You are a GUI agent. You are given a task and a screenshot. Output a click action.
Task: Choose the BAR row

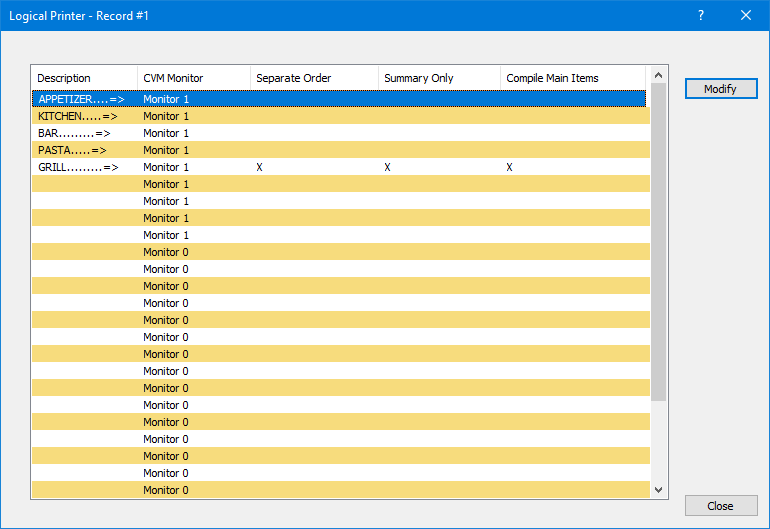[74, 133]
